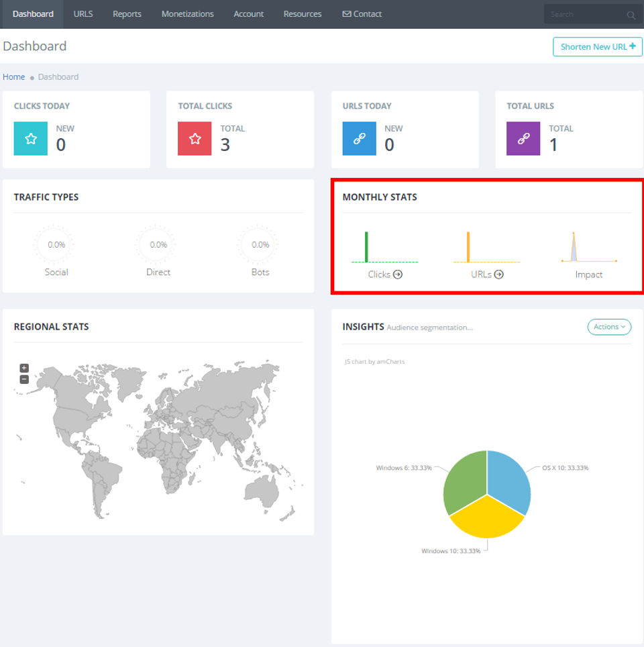The image size is (644, 647).
Task: Click the red Total Clicks star icon
Action: tap(195, 139)
